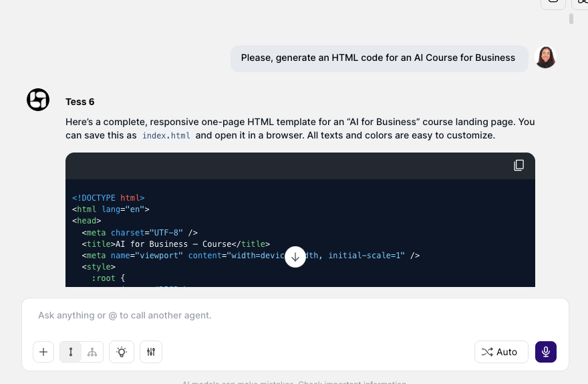Click the <style> tag line
588x384 pixels.
pyautogui.click(x=99, y=267)
